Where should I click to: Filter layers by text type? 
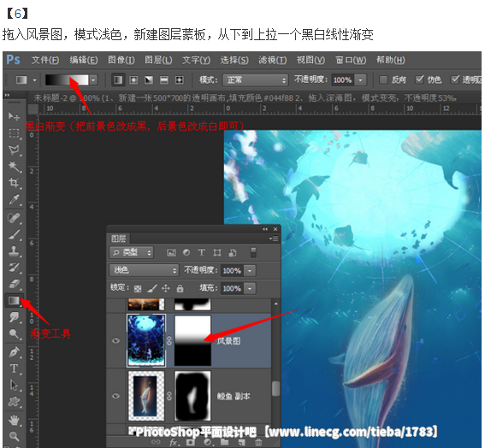pos(201,252)
